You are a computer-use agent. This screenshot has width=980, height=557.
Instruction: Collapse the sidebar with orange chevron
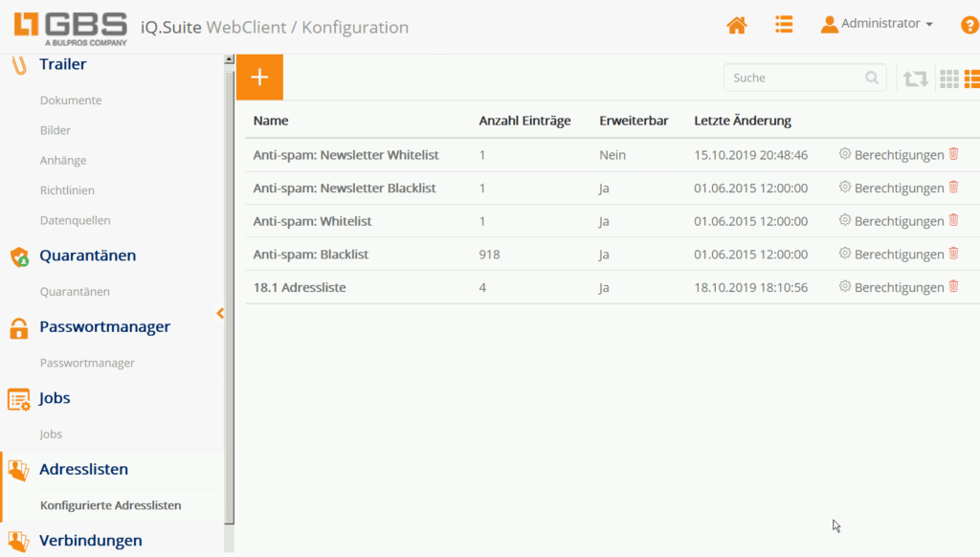220,313
